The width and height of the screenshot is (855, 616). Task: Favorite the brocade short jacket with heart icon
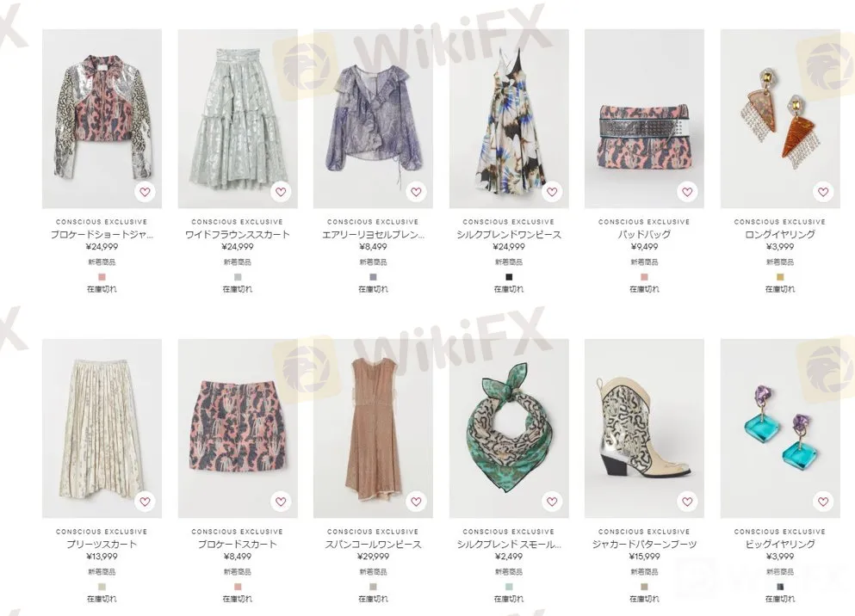[145, 192]
